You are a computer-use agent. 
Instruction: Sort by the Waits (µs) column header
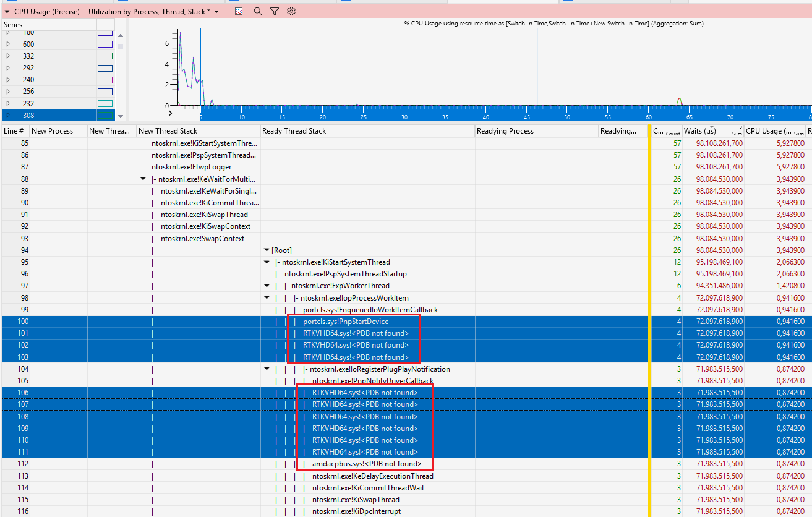(712, 131)
